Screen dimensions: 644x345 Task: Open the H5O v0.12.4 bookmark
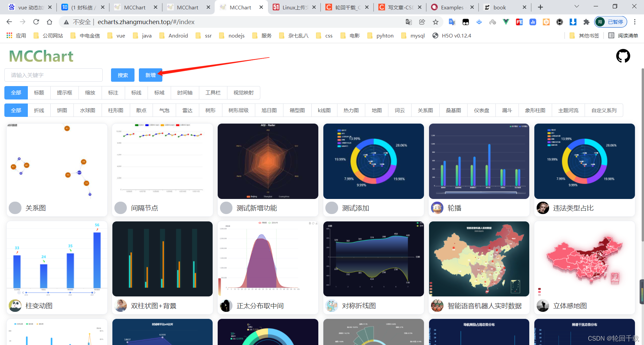pyautogui.click(x=452, y=36)
